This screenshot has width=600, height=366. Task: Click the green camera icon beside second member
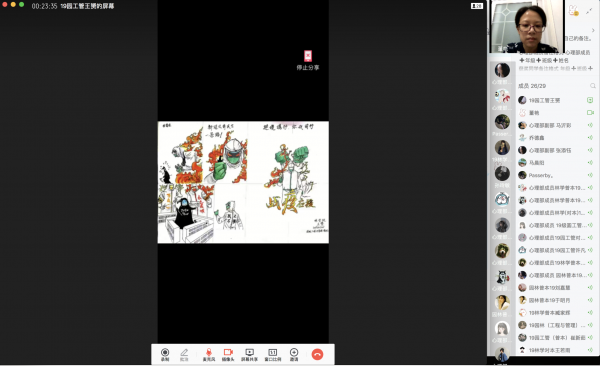click(590, 113)
